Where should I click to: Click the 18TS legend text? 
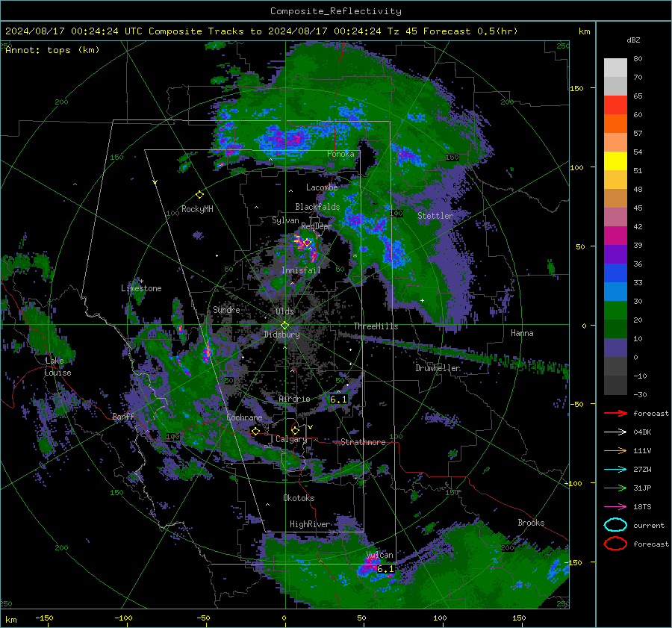click(x=642, y=507)
